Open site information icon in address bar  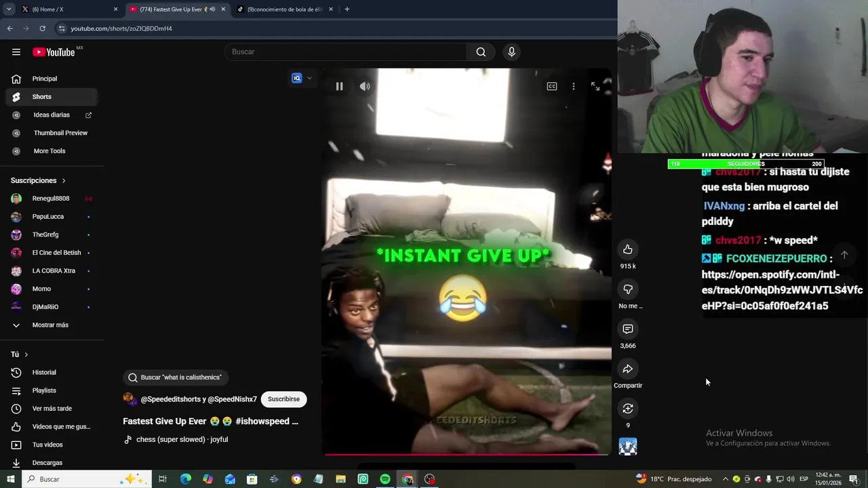pyautogui.click(x=62, y=28)
